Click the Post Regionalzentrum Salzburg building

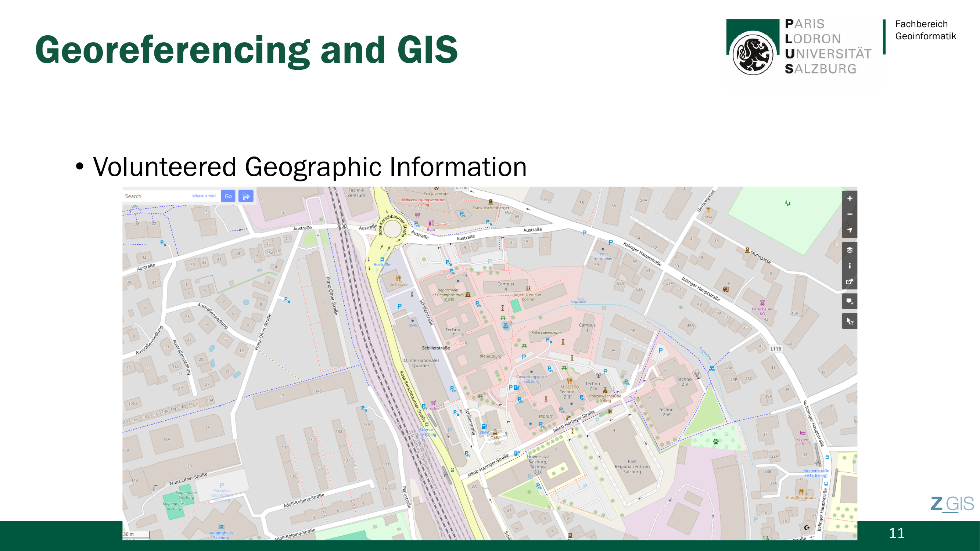tap(632, 466)
